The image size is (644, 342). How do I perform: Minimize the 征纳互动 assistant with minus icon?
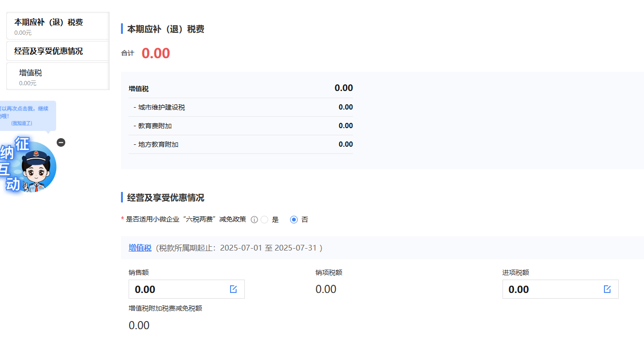click(x=61, y=142)
